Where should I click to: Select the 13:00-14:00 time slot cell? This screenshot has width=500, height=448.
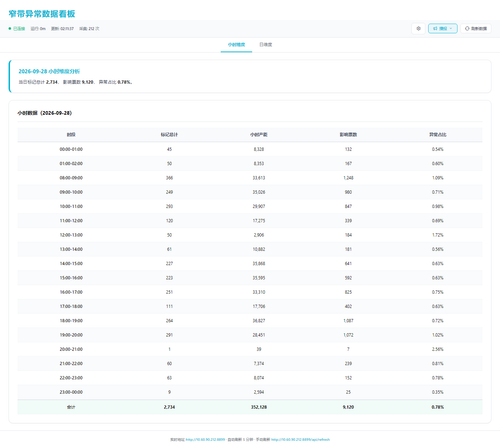[71, 249]
